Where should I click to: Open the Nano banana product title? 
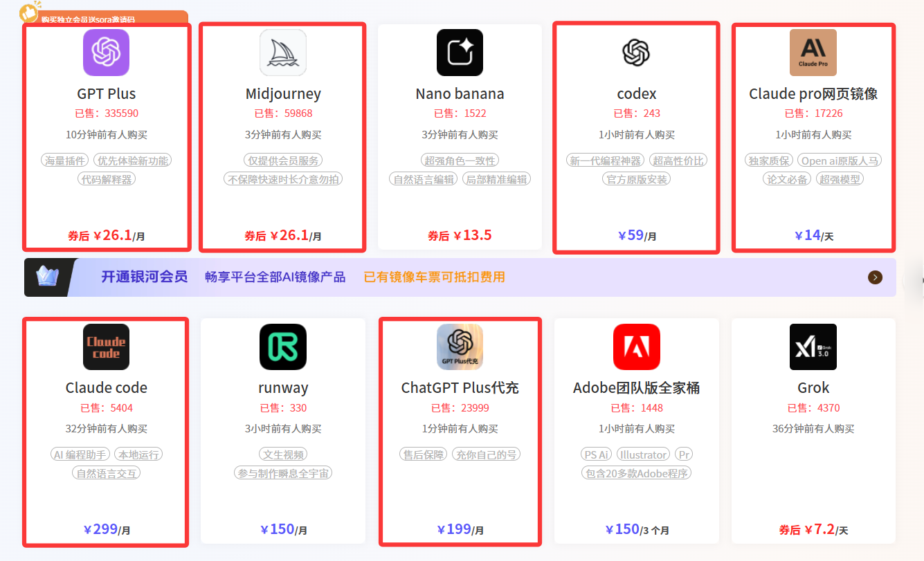[x=460, y=94]
